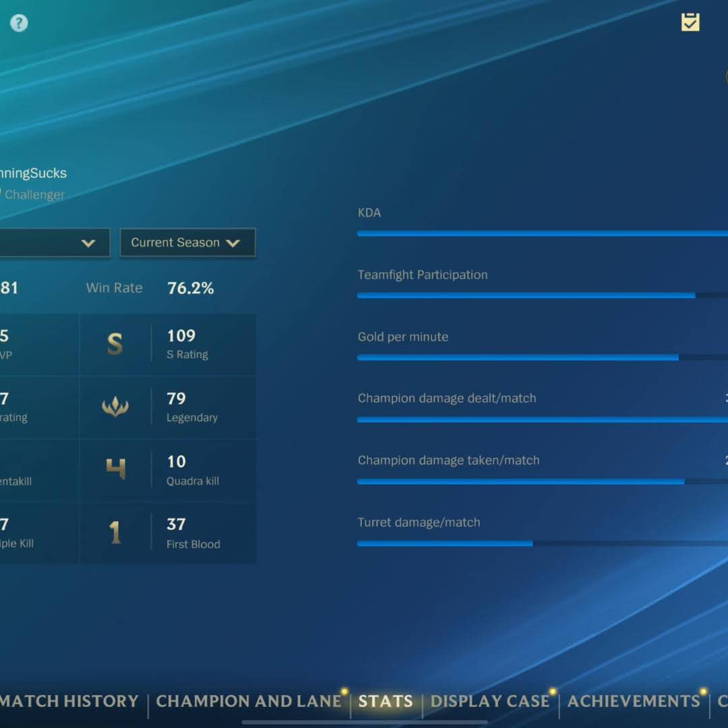Switch to the Match History tab
This screenshot has width=728, height=728.
click(x=69, y=701)
